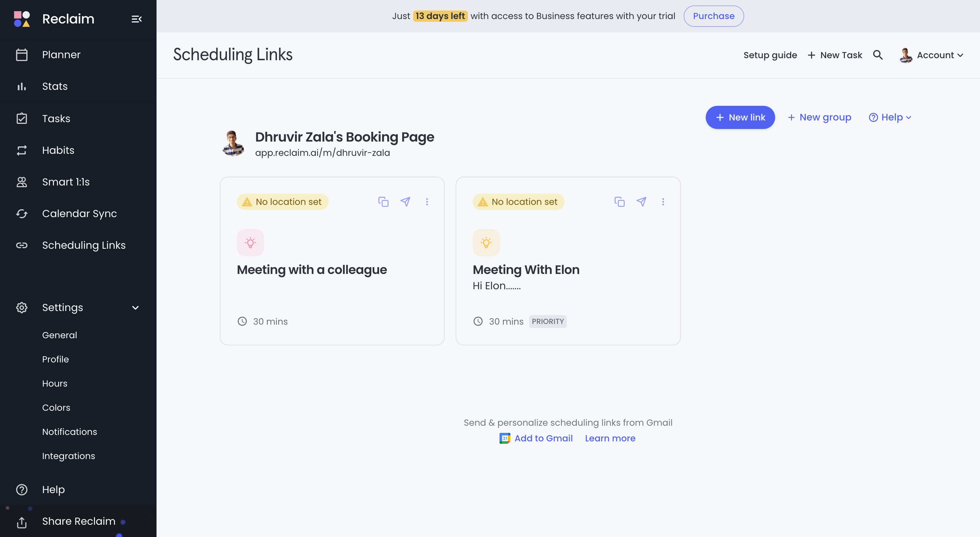This screenshot has width=980, height=537.
Task: Click the PRIORITY badge
Action: click(x=548, y=322)
